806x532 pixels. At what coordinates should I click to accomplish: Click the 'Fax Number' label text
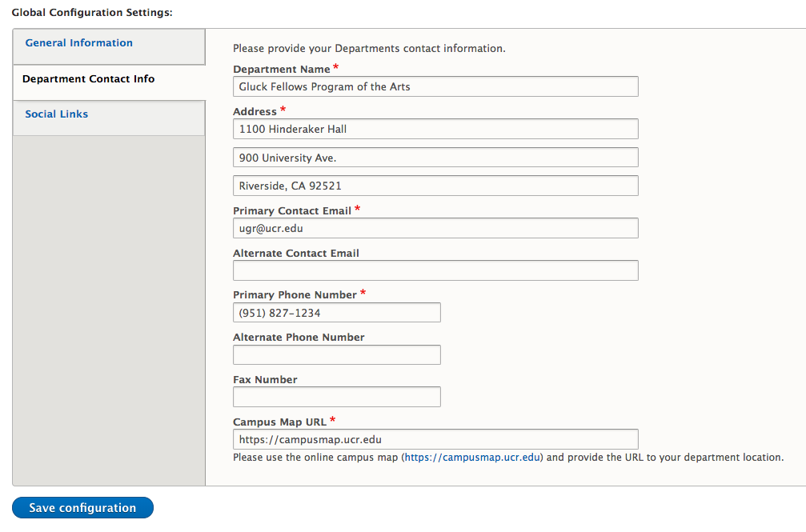click(265, 380)
